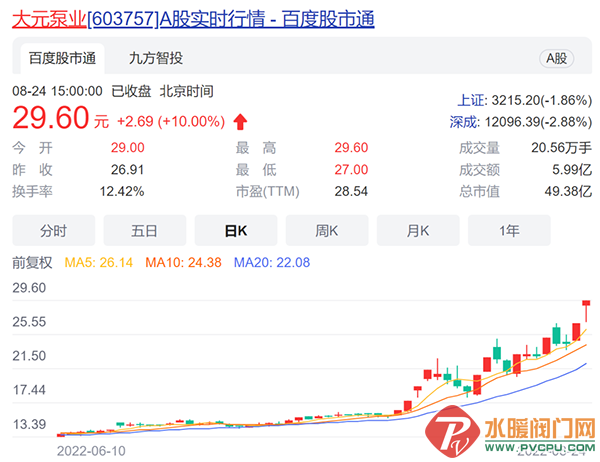Select the 月K chart tab

point(418,230)
